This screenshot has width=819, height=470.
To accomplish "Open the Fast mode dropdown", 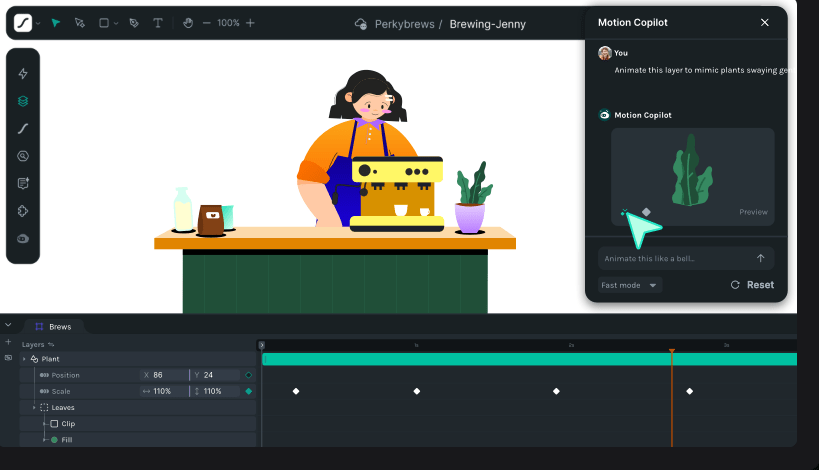I will (630, 285).
